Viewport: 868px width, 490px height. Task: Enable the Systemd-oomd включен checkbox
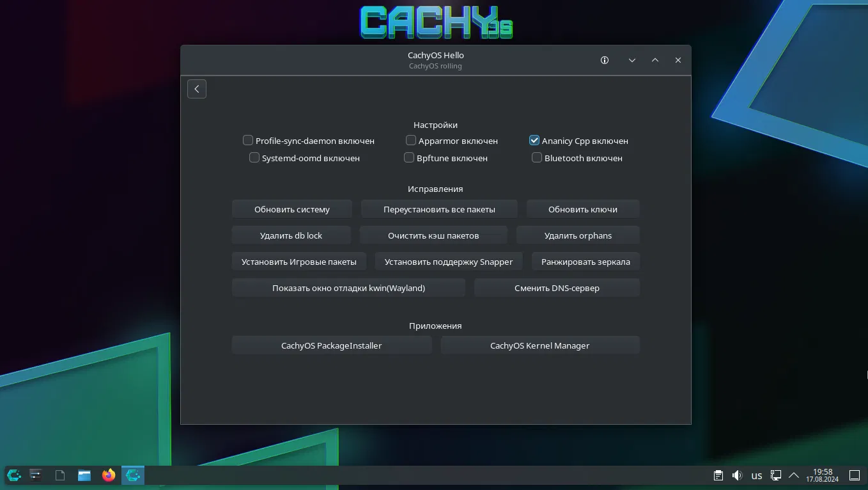pyautogui.click(x=254, y=157)
